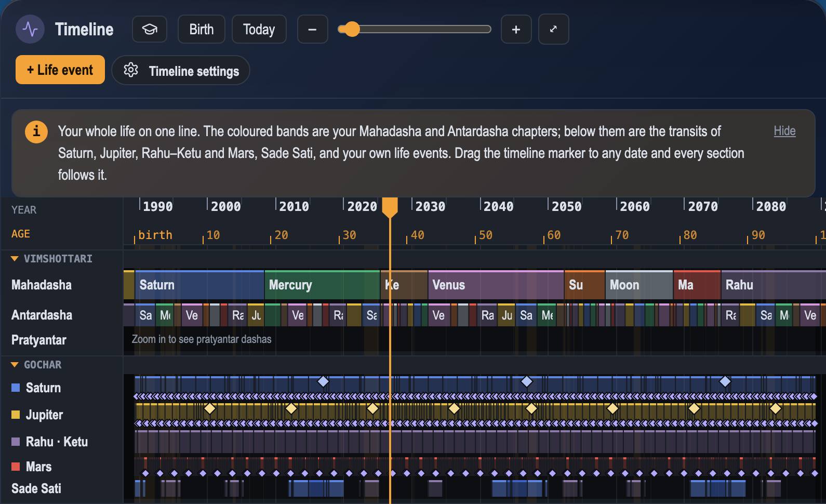The image size is (826, 504).
Task: Click the plus zoom in button
Action: [x=516, y=29]
